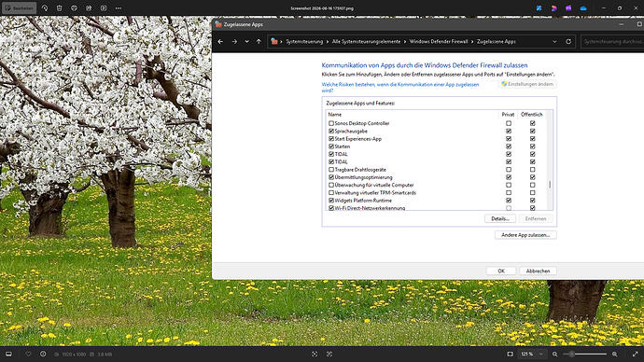Click Andere App zulassen... button

(525, 235)
